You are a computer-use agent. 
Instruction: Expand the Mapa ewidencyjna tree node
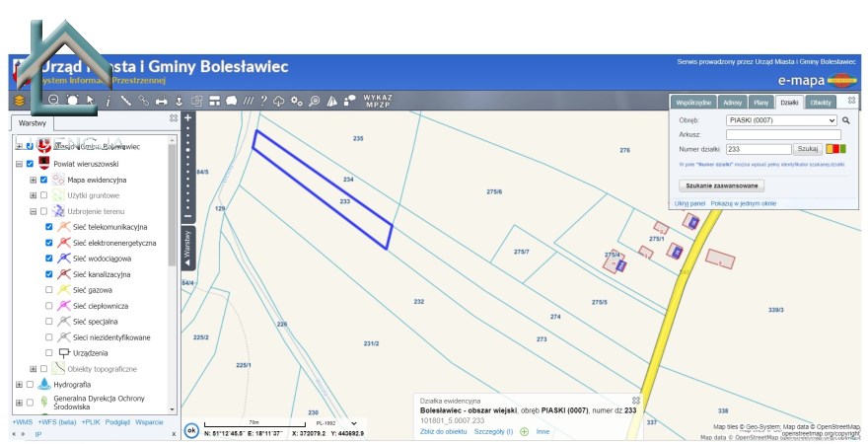click(33, 181)
